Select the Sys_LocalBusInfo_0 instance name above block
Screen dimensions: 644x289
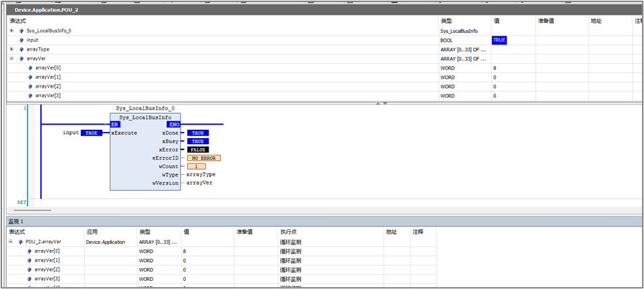(145, 108)
